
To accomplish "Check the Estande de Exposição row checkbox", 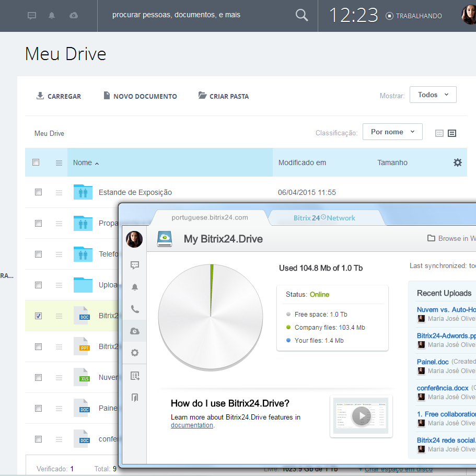I will pos(38,192).
